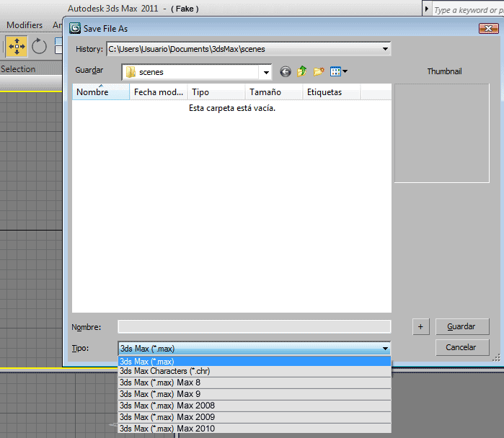Sort files by Fecha mod... column

coord(159,92)
